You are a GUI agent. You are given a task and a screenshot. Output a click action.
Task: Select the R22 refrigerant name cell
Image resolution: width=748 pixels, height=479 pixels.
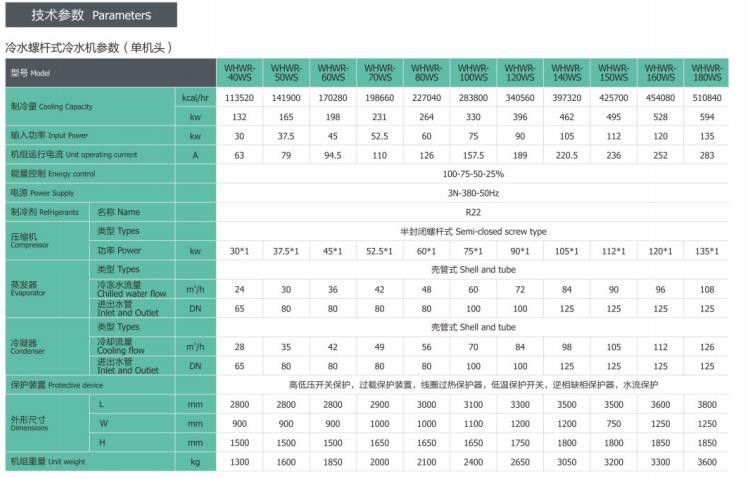point(473,211)
